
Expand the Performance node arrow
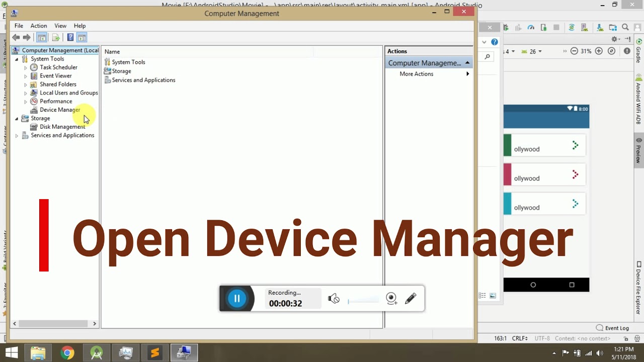[x=26, y=102]
